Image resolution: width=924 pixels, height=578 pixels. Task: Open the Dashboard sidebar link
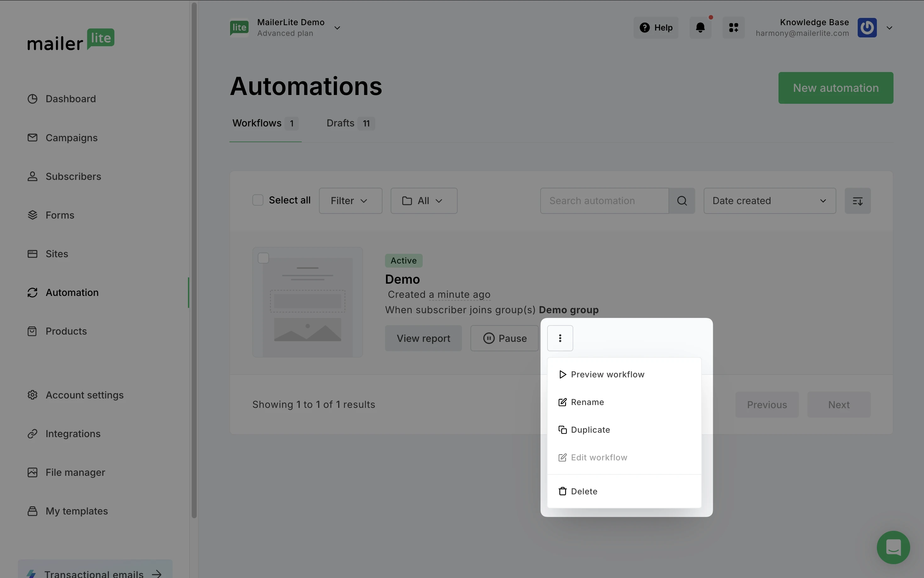point(71,99)
